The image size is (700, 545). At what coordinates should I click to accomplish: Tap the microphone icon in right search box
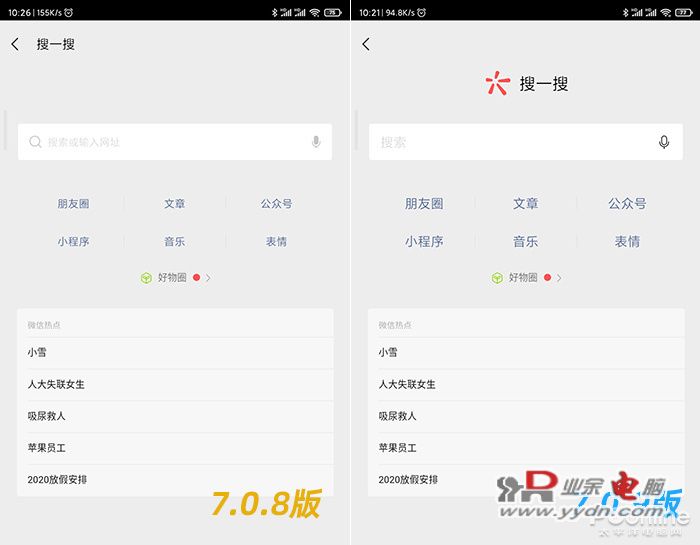(x=664, y=142)
